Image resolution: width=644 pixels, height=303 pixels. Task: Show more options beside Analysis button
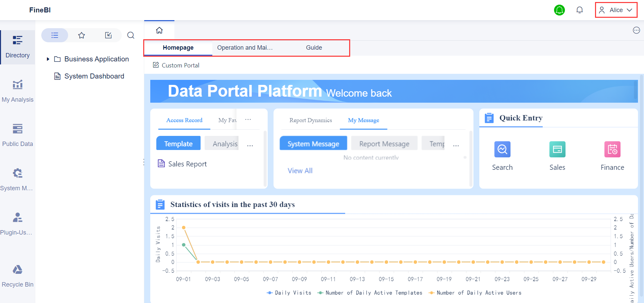pyautogui.click(x=250, y=145)
